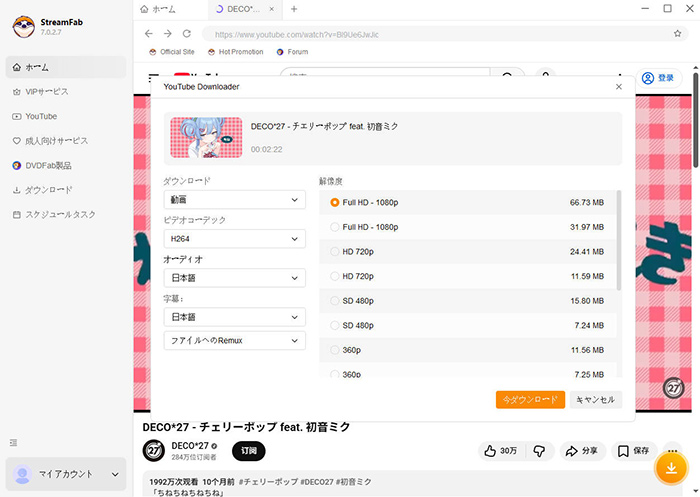This screenshot has height=497, width=700.
Task: Open the ビデオコーデック dropdown showing H264
Action: [x=234, y=239]
